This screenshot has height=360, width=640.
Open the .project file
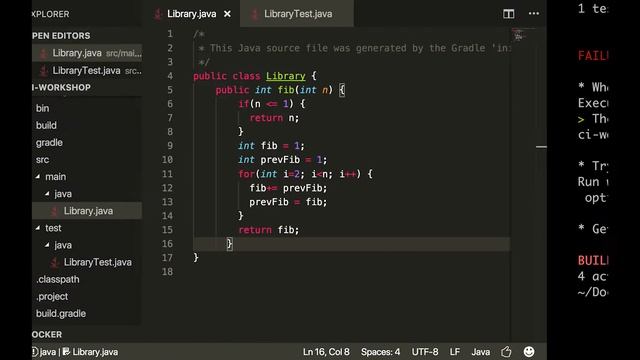[52, 297]
